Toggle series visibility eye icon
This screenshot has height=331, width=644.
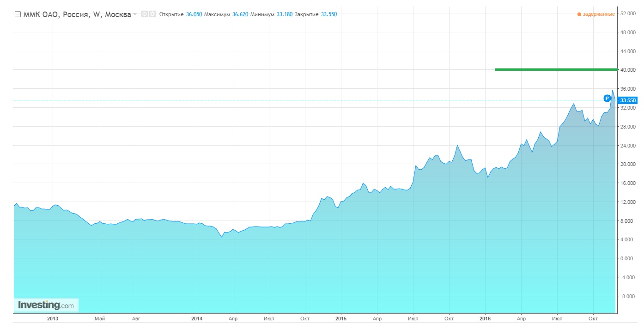click(144, 14)
